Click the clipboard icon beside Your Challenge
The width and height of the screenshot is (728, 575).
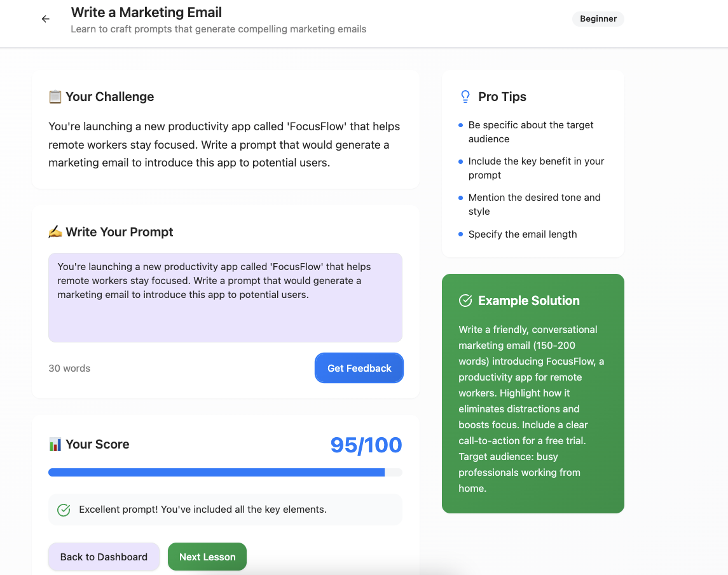tap(55, 97)
